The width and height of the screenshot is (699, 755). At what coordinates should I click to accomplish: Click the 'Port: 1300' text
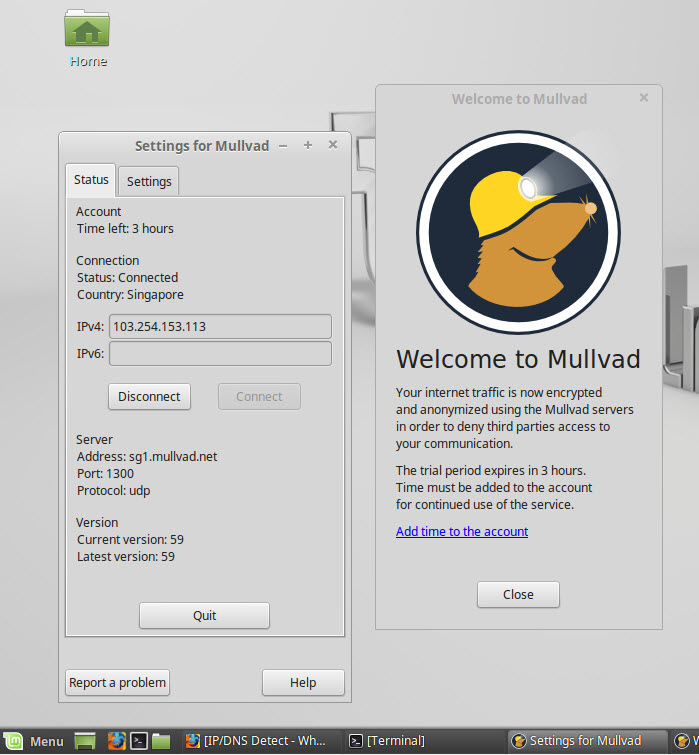[x=105, y=473]
